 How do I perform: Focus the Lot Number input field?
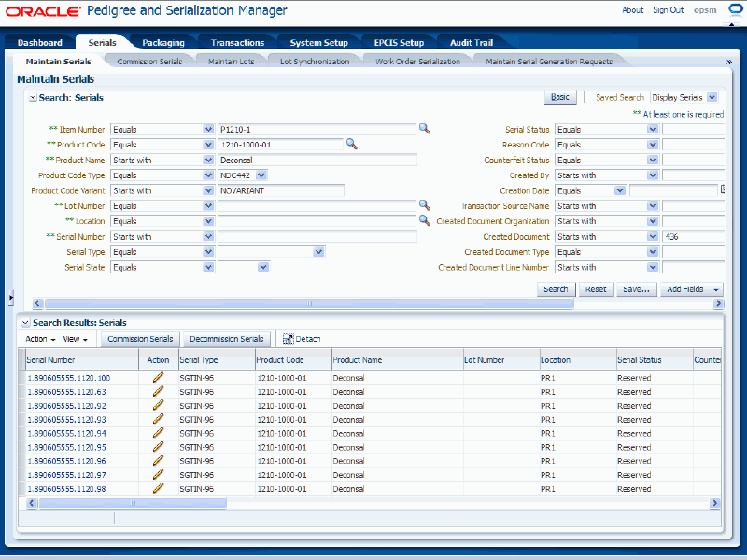317,205
